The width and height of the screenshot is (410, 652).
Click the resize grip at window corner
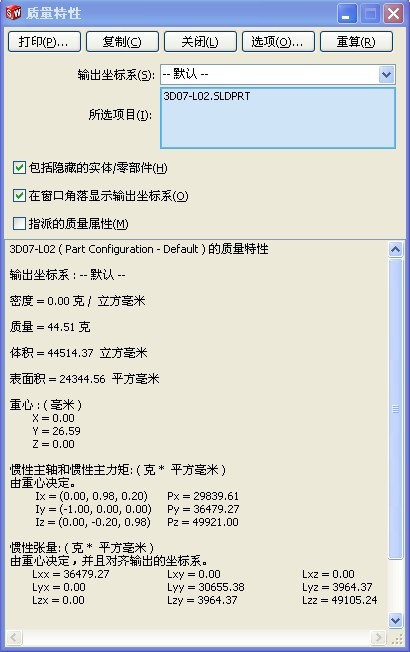click(x=397, y=638)
